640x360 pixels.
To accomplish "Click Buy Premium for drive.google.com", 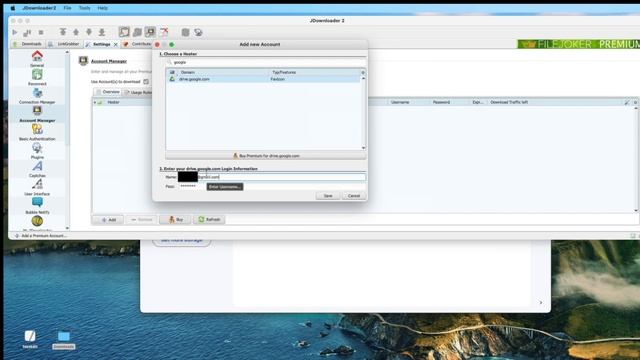I will 266,156.
